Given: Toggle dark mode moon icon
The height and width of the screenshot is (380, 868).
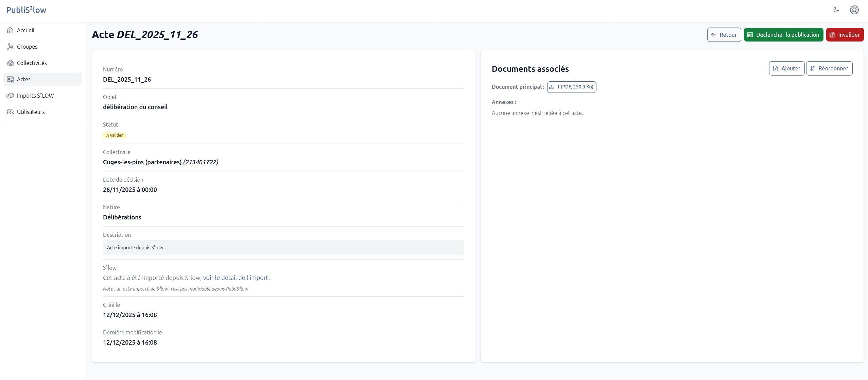Looking at the screenshot, I should (x=836, y=10).
